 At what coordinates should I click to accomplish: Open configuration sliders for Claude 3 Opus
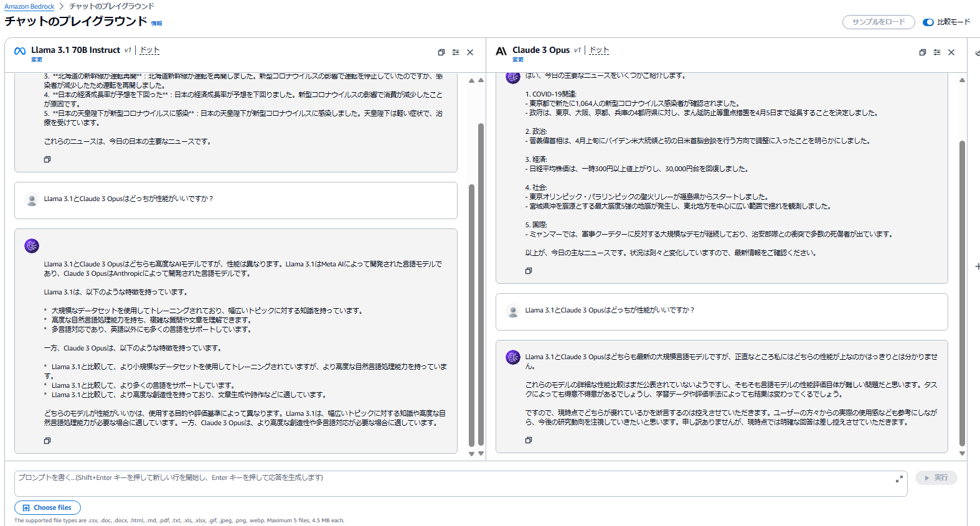(x=937, y=52)
